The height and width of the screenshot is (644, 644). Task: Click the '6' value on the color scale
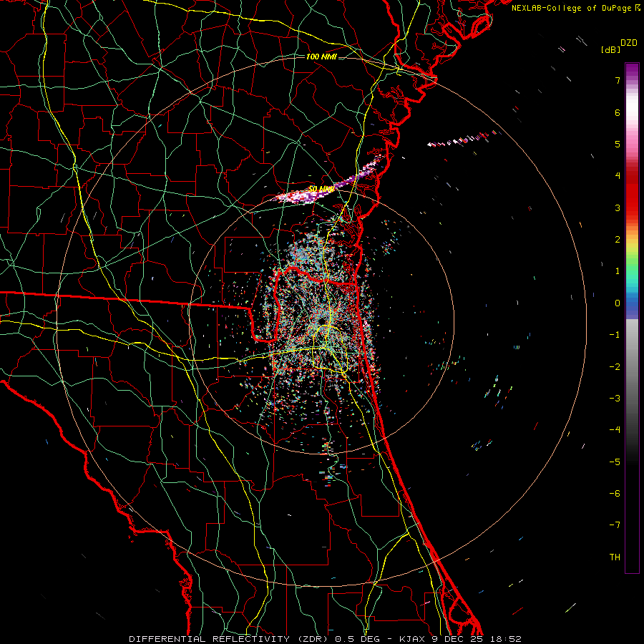coord(618,112)
